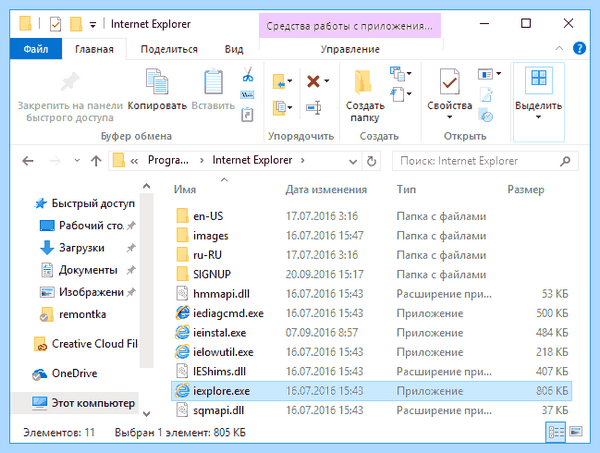This screenshot has width=600, height=453.
Task: Select iexplore.exe file
Action: [x=371, y=391]
